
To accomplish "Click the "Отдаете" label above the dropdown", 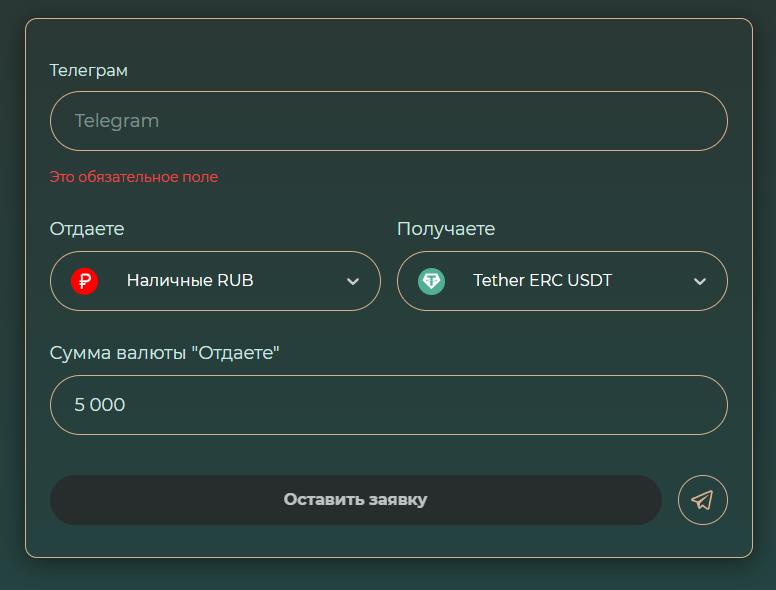I will [87, 229].
